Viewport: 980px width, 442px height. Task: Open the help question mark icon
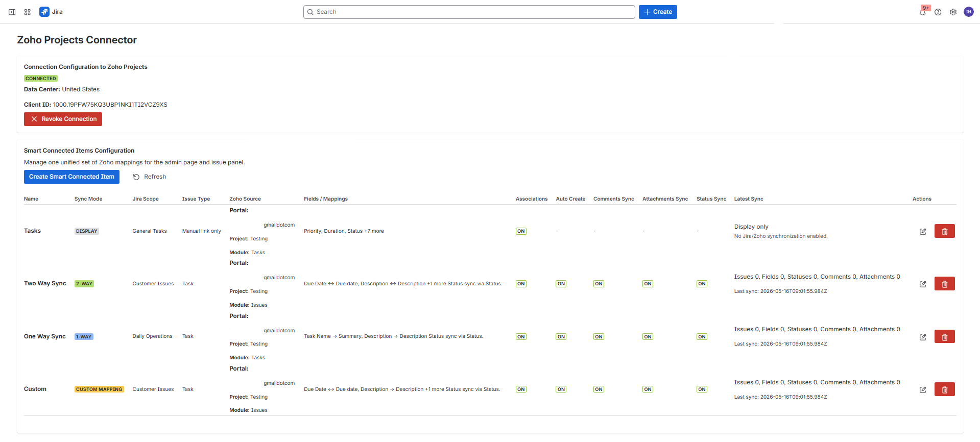pyautogui.click(x=938, y=12)
